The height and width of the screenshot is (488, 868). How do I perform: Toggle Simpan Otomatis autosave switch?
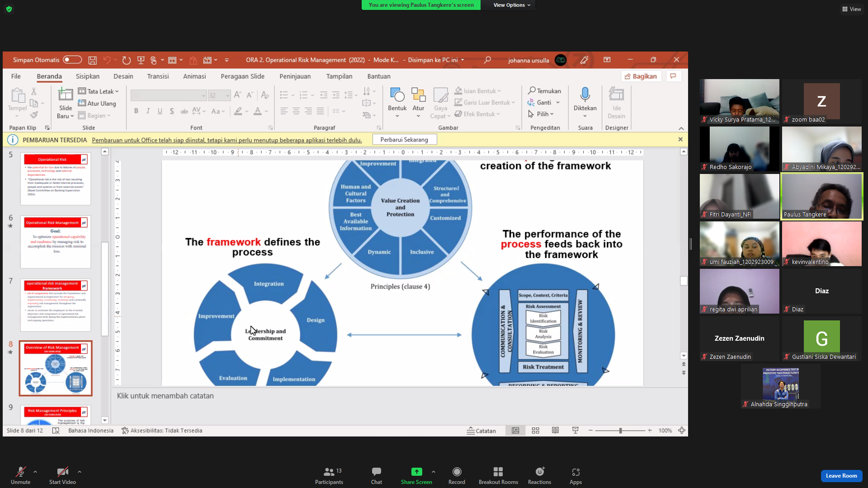click(x=72, y=60)
